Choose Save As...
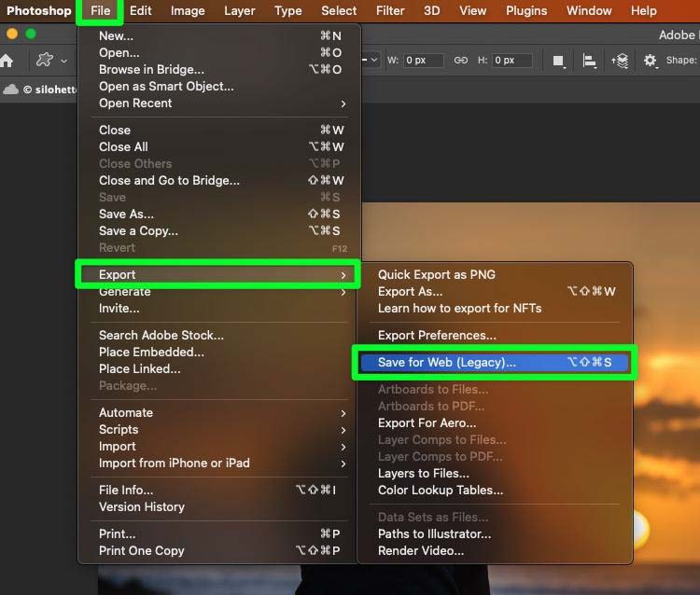 (218, 214)
